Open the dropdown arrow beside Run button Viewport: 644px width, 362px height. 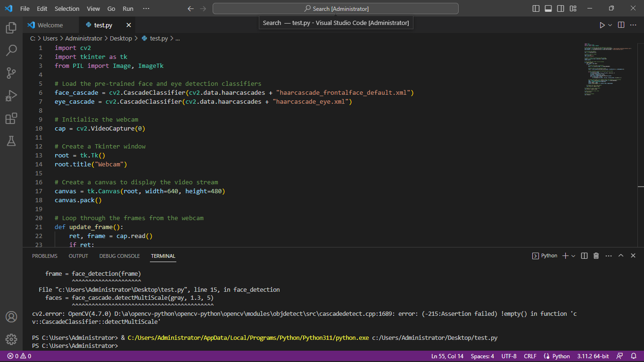coord(610,25)
